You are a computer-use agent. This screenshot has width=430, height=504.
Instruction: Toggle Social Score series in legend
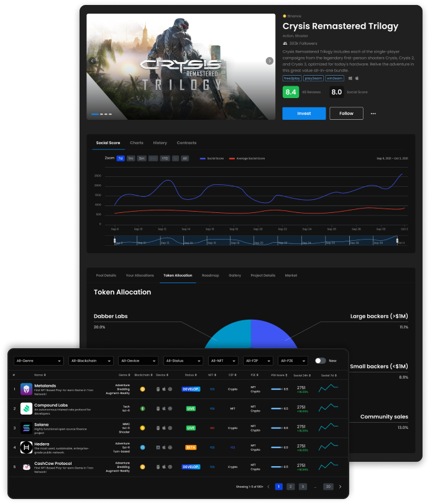[212, 158]
